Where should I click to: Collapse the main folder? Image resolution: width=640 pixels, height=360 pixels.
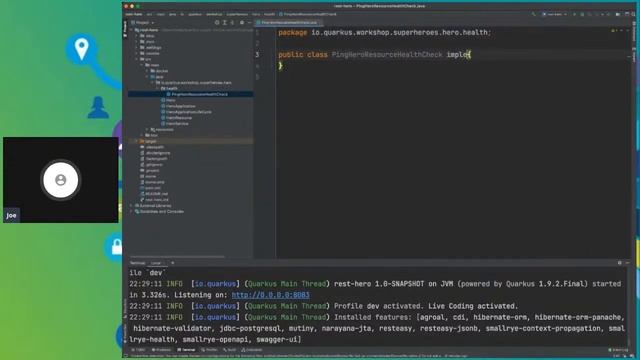(x=142, y=65)
